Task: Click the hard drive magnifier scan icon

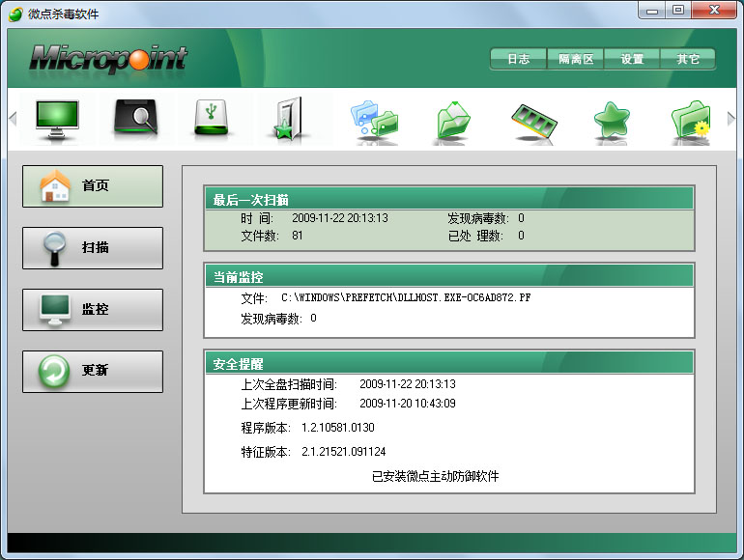Action: [x=135, y=118]
